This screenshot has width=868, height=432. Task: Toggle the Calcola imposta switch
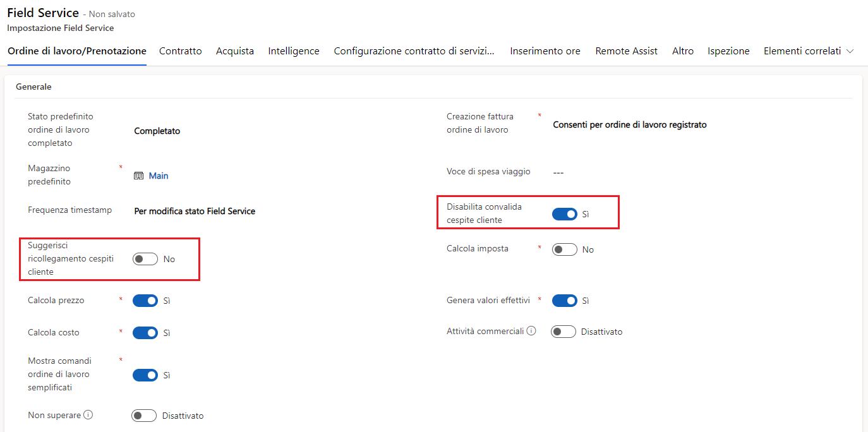point(565,249)
